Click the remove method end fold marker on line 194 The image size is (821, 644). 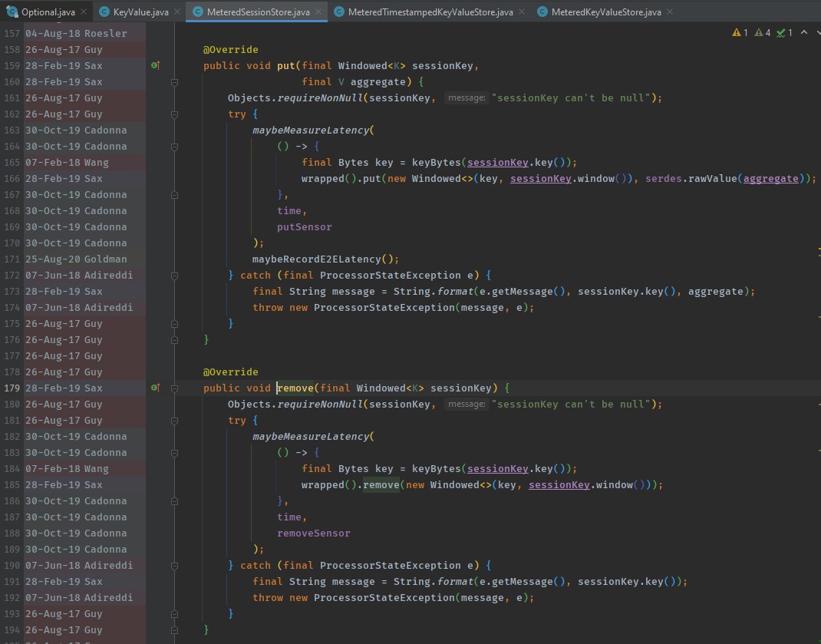174,630
